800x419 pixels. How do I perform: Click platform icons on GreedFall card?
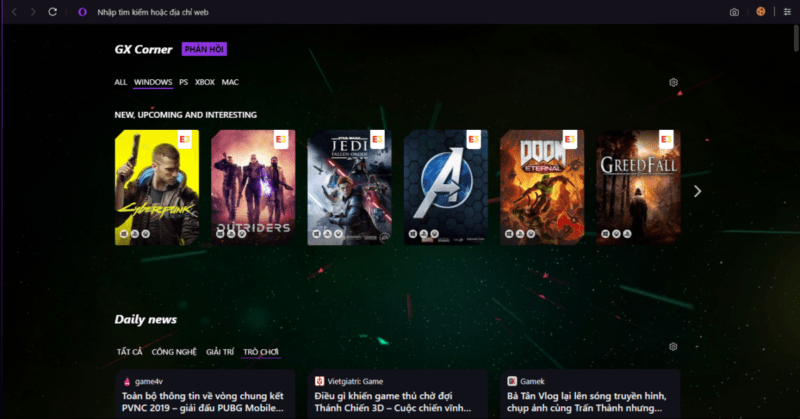[616, 234]
